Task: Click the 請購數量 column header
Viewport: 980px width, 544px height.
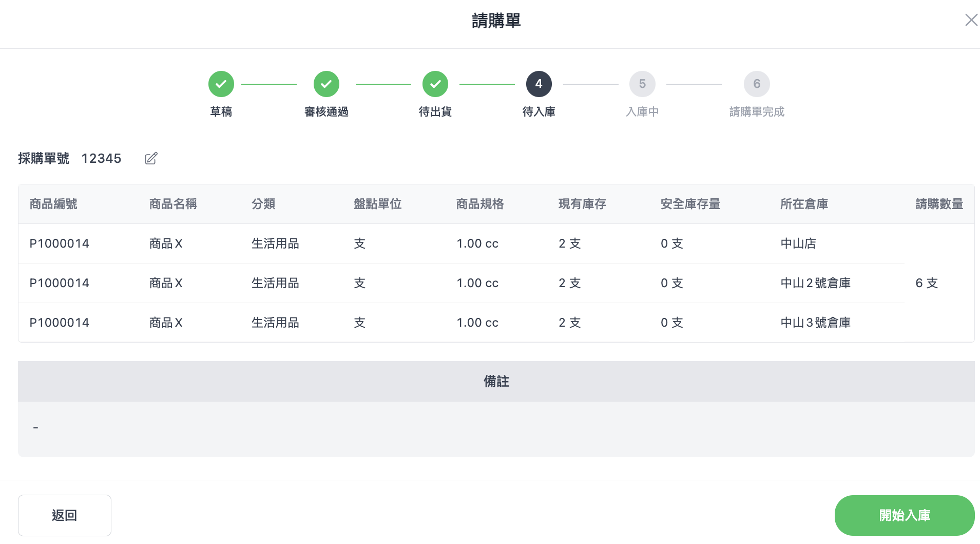Action: pyautogui.click(x=939, y=204)
